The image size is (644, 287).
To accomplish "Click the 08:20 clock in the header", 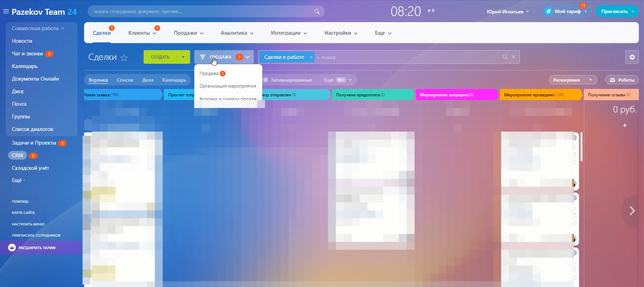I will pos(406,11).
